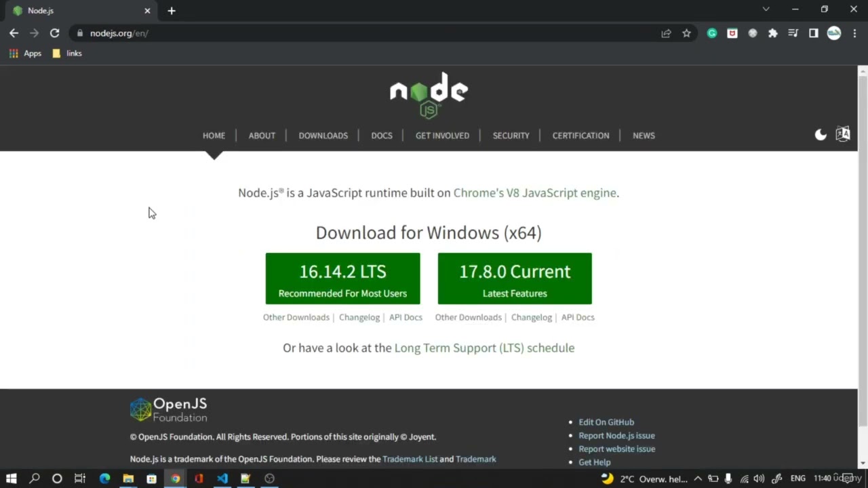Open Get Help footer link
Viewport: 868px width, 488px height.
pos(595,462)
